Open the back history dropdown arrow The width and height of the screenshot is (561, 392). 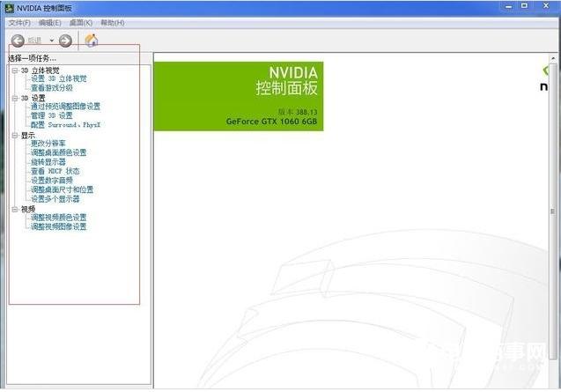tap(52, 41)
